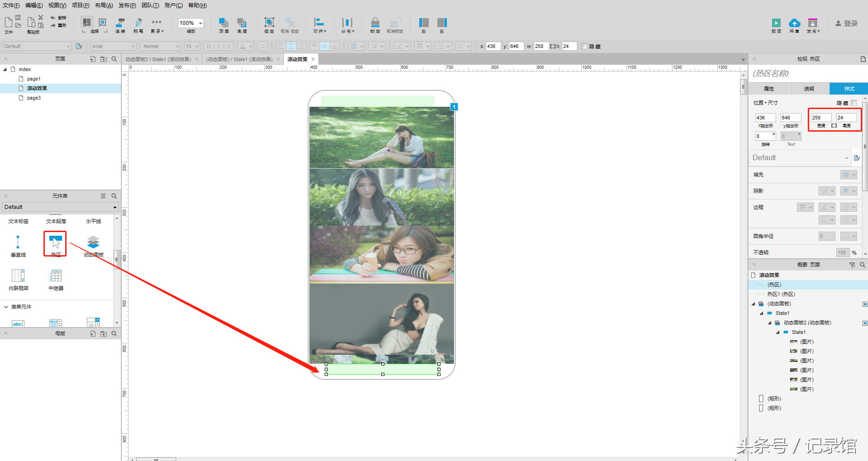
Task: Open the inspector Default style dropdown
Action: (x=801, y=158)
